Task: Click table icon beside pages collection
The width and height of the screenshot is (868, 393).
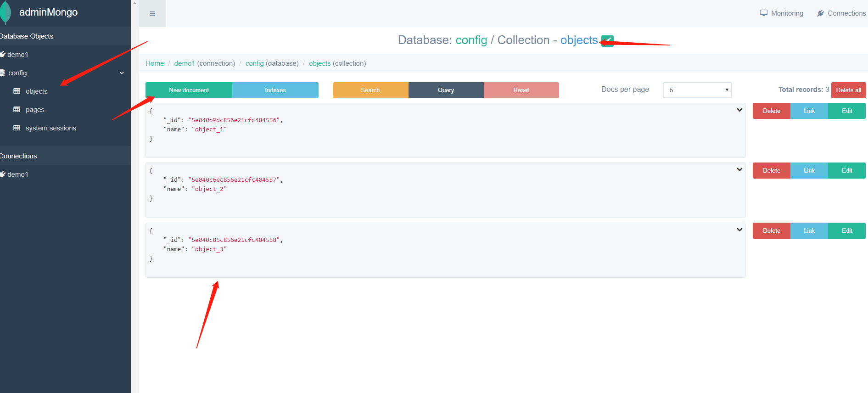Action: (17, 109)
